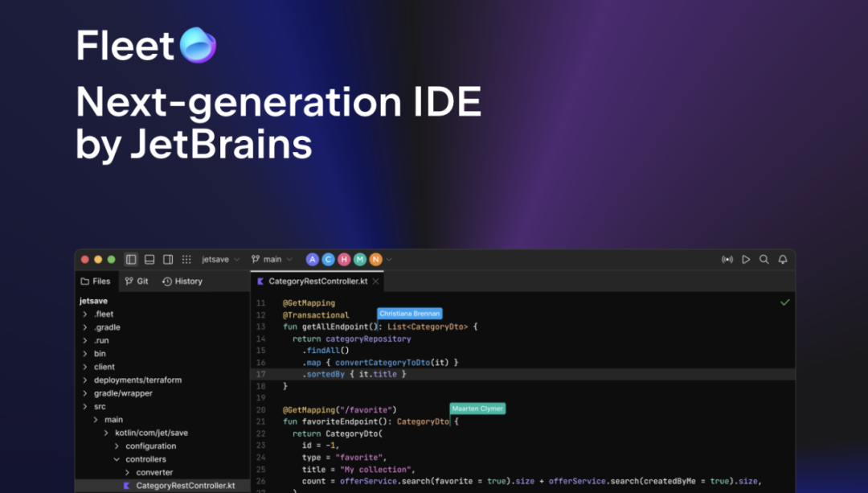
Task: Click favoriteEndpoint function name
Action: [x=340, y=422]
